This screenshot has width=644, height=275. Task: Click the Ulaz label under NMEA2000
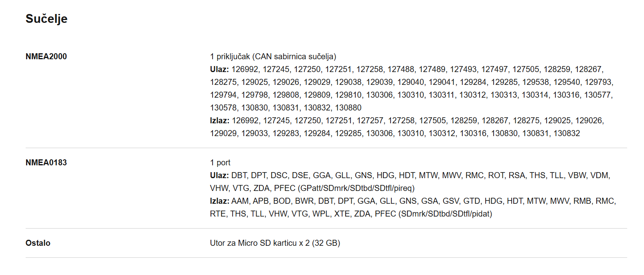pos(219,69)
